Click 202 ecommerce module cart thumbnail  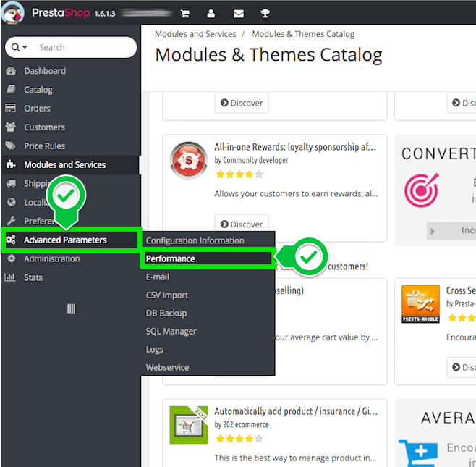(x=189, y=425)
